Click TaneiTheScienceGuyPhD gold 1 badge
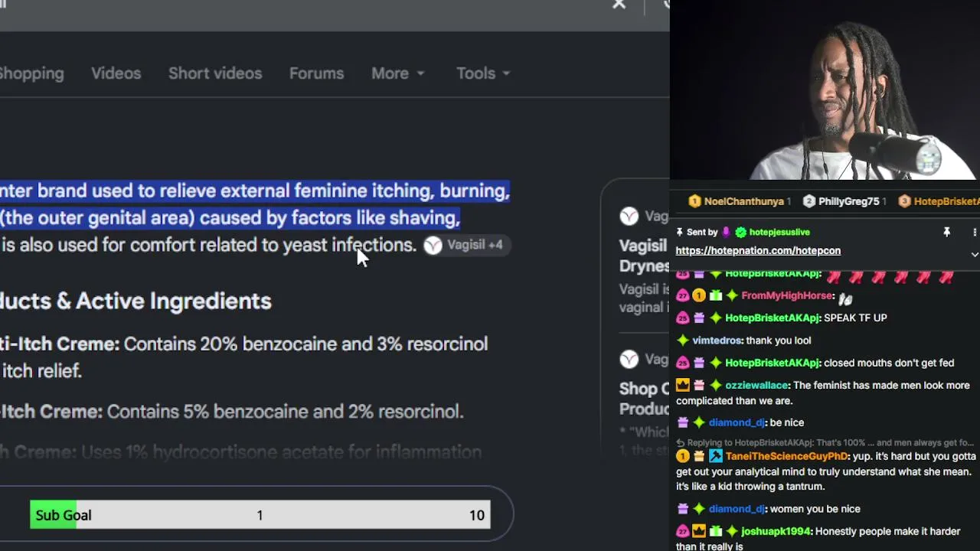The width and height of the screenshot is (980, 551). (x=682, y=456)
